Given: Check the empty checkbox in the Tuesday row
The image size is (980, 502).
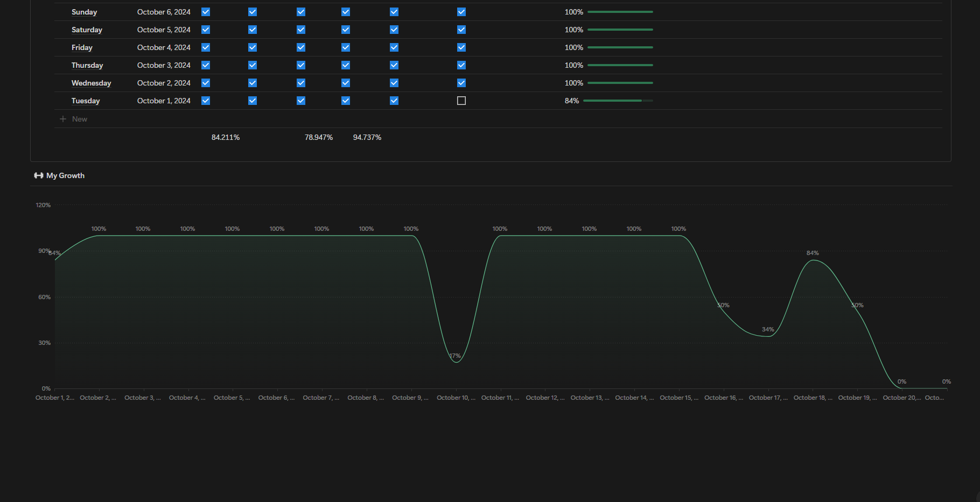Looking at the screenshot, I should point(461,101).
